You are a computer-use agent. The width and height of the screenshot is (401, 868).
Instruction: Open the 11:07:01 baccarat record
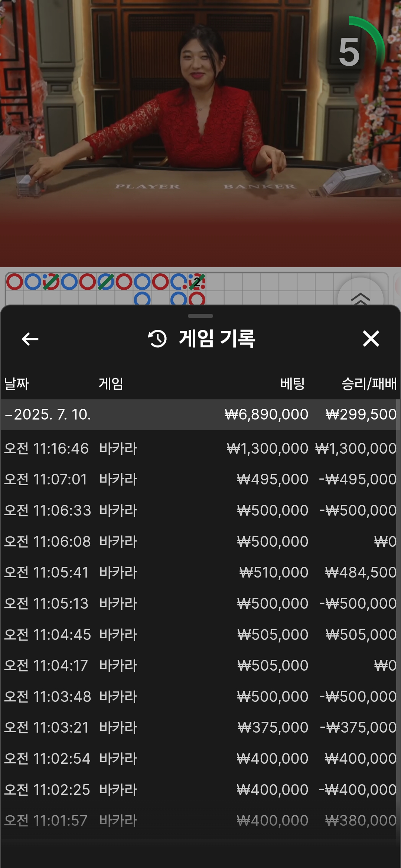click(x=200, y=479)
